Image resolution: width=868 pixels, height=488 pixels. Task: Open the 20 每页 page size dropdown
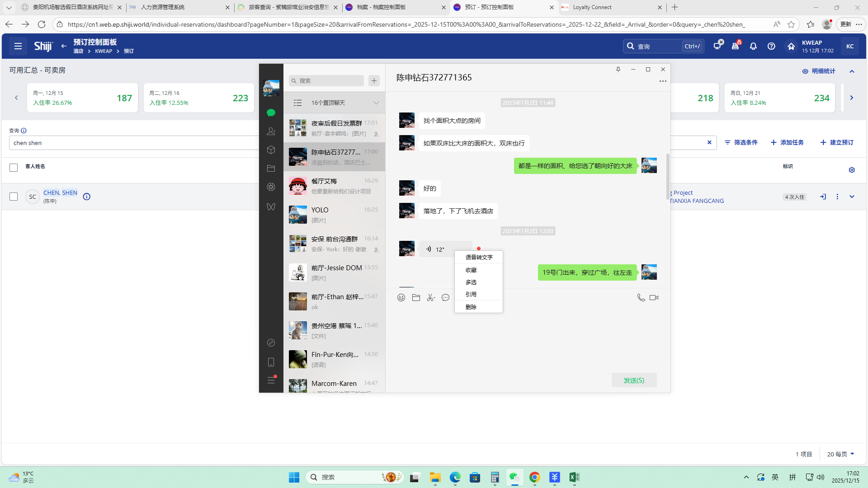tap(840, 454)
